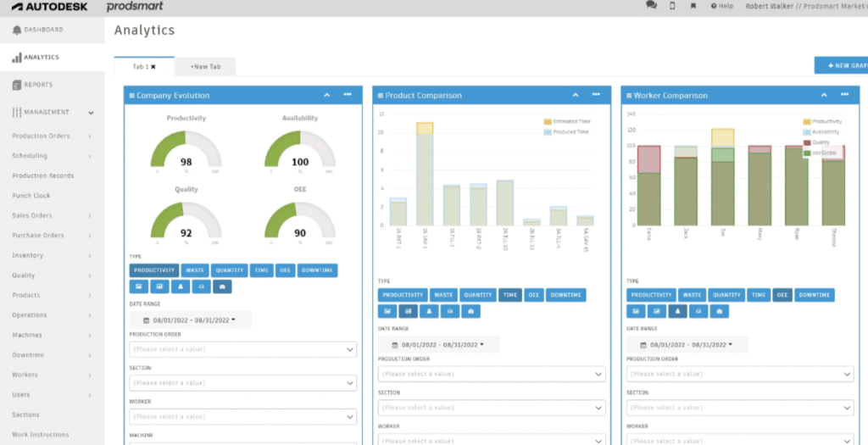The image size is (868, 445).
Task: Select gauge icon in Product Comparison
Action: pos(470,311)
